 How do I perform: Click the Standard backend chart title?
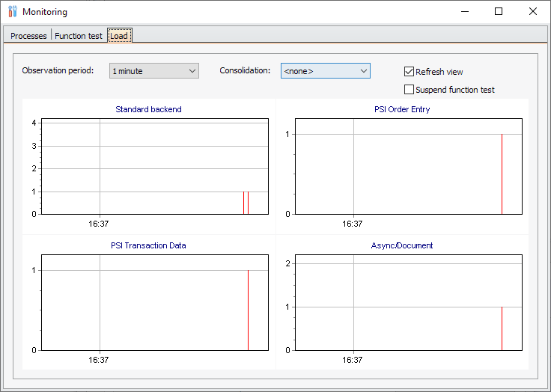point(148,109)
